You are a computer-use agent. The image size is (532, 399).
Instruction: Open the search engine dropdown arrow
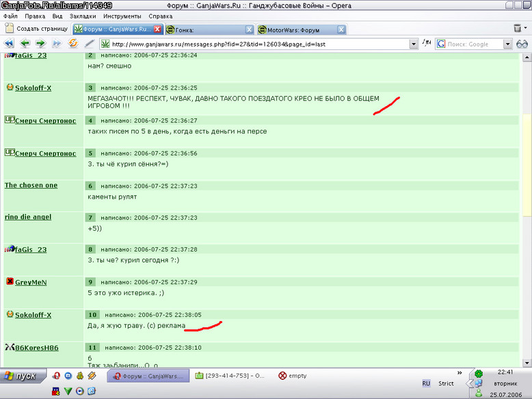pyautogui.click(x=507, y=44)
